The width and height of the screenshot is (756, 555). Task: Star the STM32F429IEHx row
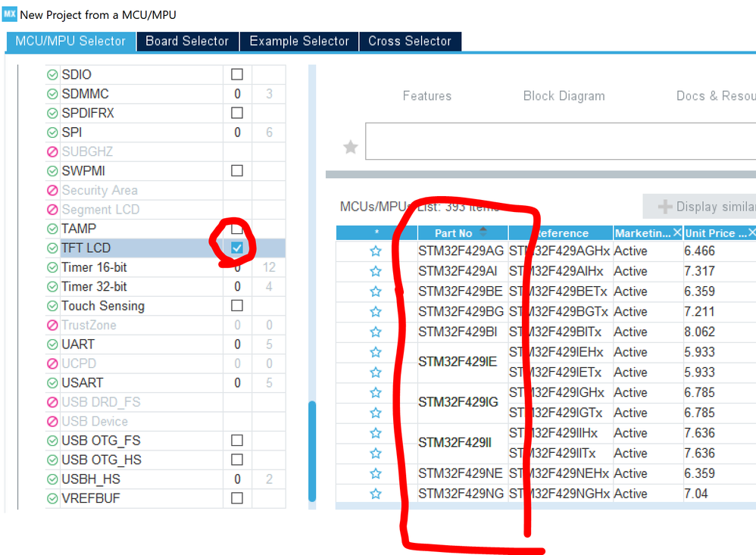coord(376,352)
